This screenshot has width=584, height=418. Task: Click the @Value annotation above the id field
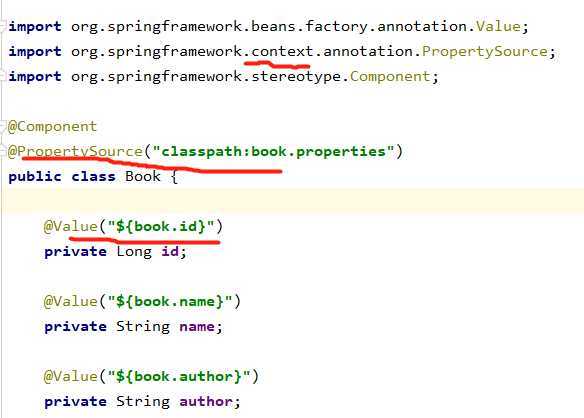click(x=71, y=227)
